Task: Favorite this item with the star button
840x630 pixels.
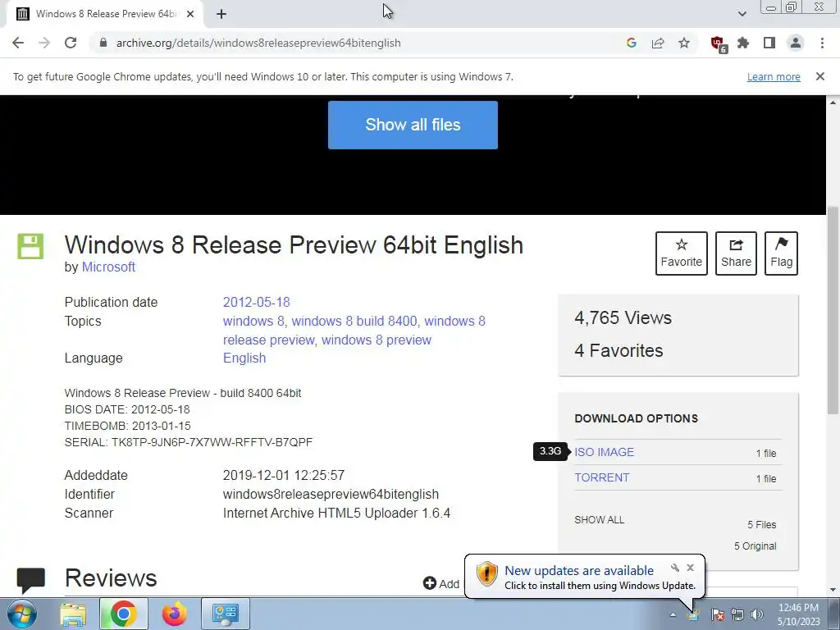Action: click(x=682, y=253)
